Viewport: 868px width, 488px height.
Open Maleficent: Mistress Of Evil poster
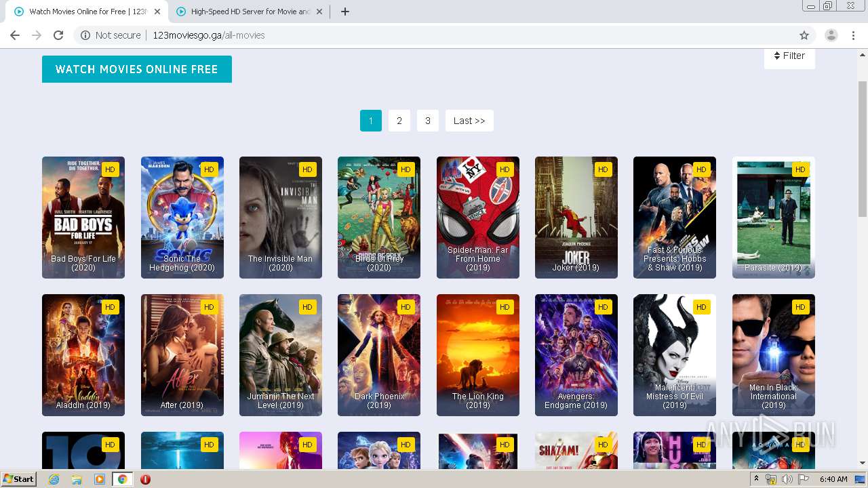click(675, 355)
